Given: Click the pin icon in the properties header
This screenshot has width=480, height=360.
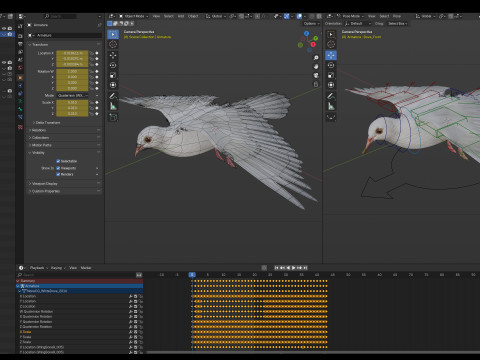Looking at the screenshot, I should coord(99,25).
